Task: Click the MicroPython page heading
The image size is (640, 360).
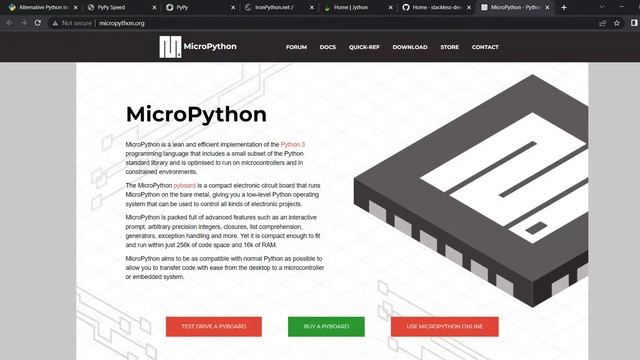Action: (x=196, y=114)
